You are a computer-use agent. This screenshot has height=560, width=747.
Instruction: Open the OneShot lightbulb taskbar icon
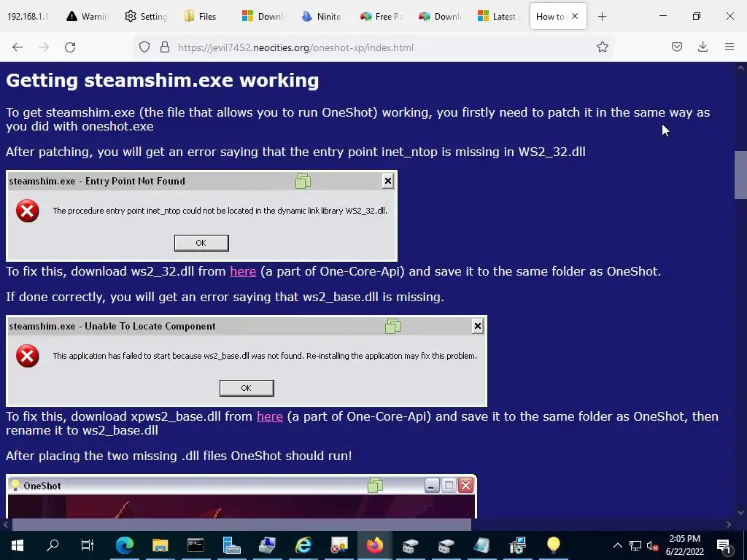click(553, 545)
